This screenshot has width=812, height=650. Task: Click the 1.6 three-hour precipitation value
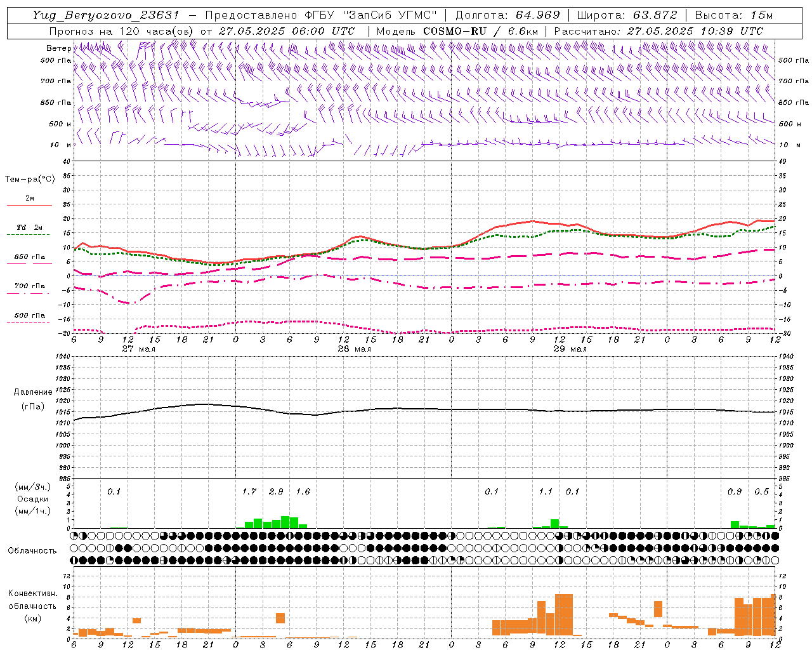pyautogui.click(x=303, y=492)
